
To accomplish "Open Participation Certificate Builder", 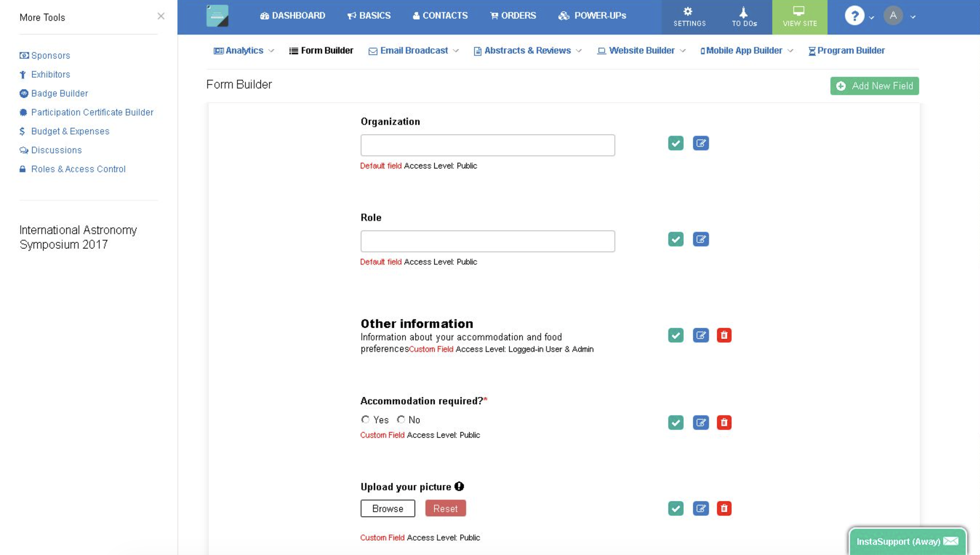I will click(86, 112).
